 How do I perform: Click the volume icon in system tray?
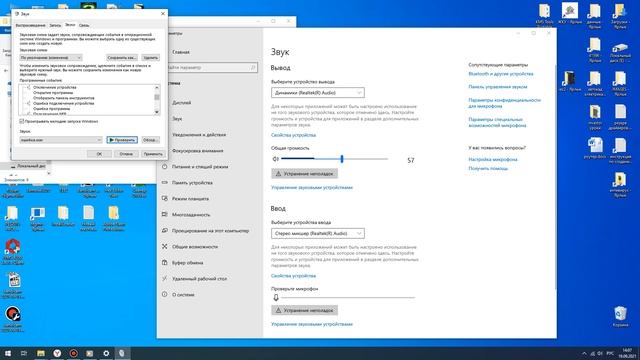pyautogui.click(x=600, y=353)
